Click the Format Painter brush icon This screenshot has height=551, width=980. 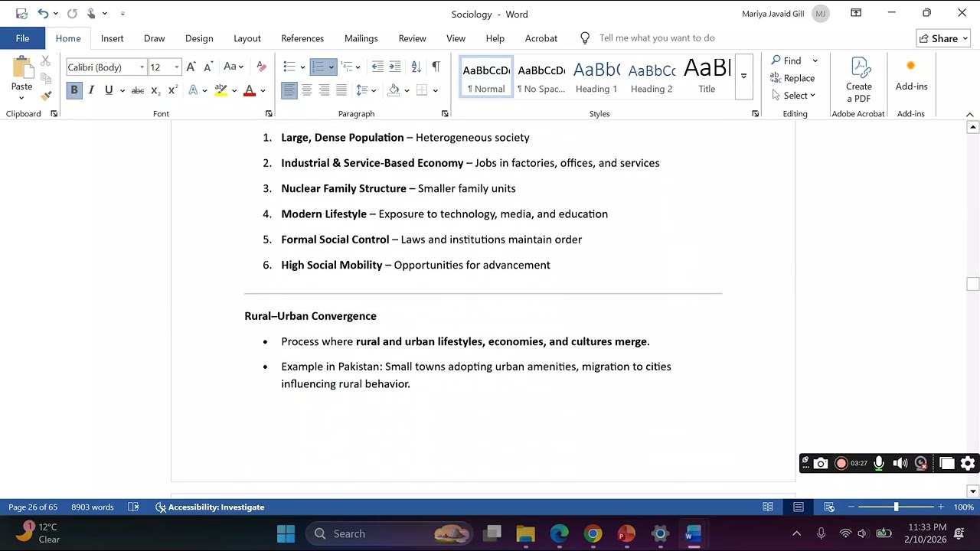click(46, 96)
